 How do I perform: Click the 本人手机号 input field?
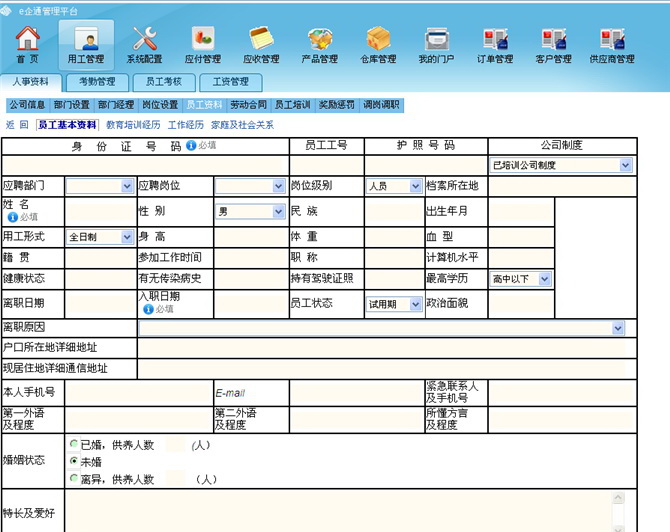click(x=139, y=393)
